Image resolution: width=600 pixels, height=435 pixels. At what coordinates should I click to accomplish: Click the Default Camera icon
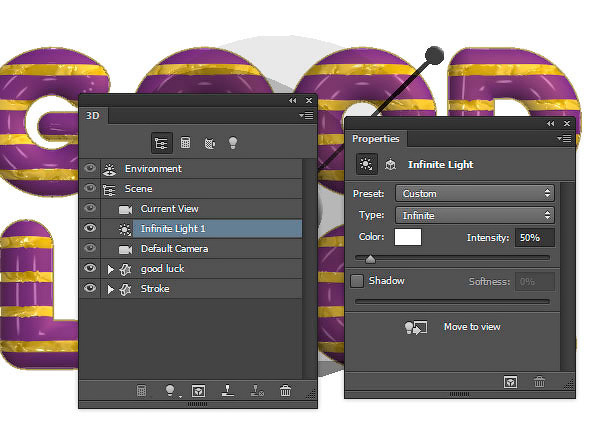pos(125,249)
